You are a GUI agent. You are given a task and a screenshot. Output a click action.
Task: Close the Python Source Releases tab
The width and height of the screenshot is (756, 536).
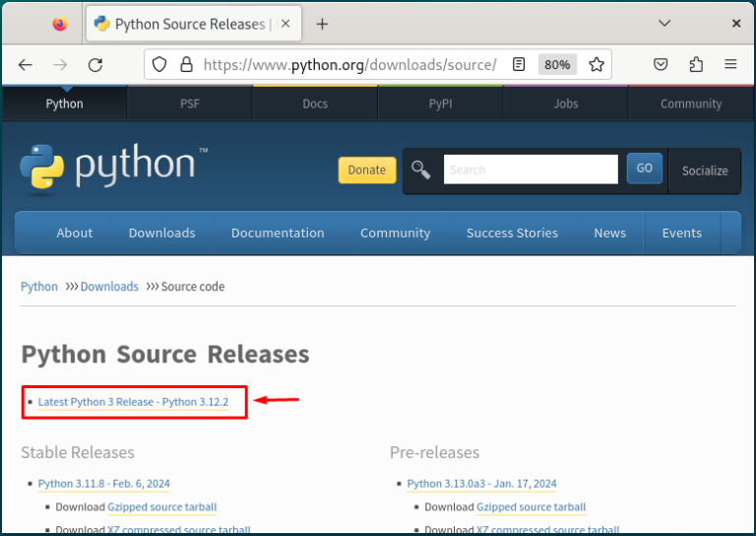pyautogui.click(x=285, y=24)
